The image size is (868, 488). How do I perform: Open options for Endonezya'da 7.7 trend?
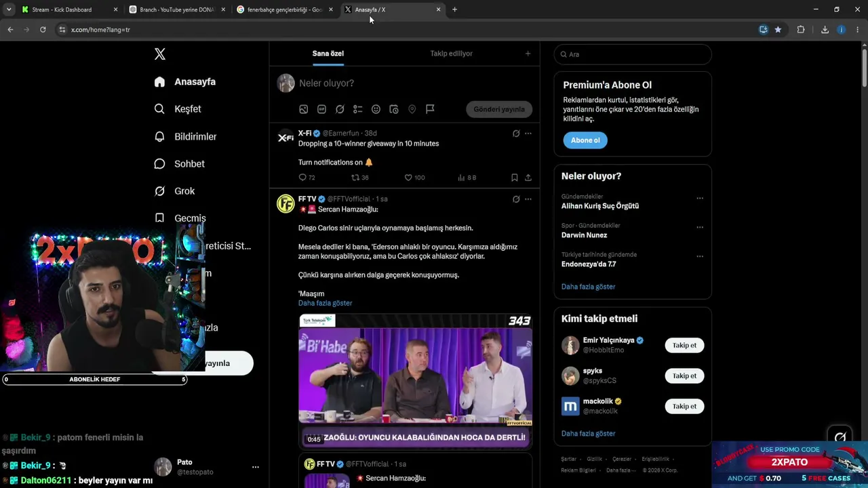(x=700, y=256)
